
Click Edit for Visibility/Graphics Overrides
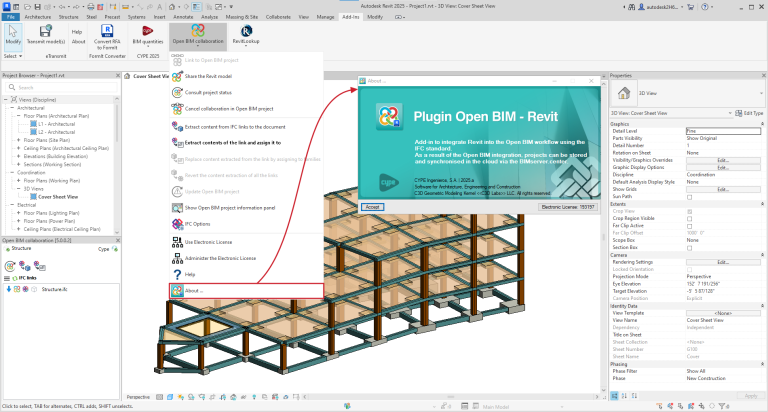pyautogui.click(x=723, y=160)
